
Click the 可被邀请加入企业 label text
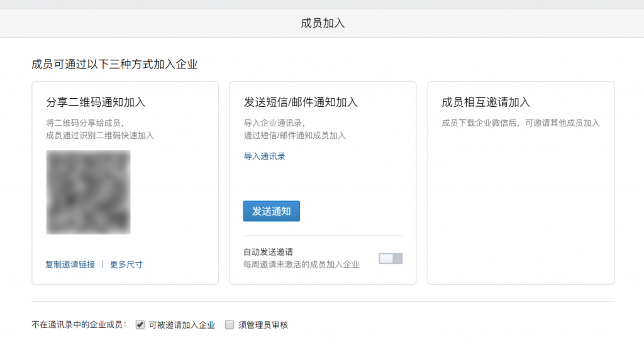tap(182, 326)
